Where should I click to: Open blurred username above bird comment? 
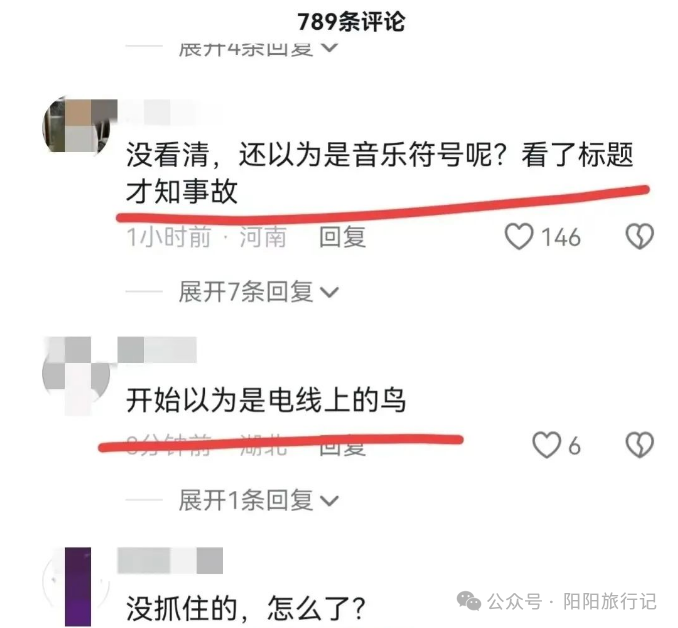coord(157,350)
